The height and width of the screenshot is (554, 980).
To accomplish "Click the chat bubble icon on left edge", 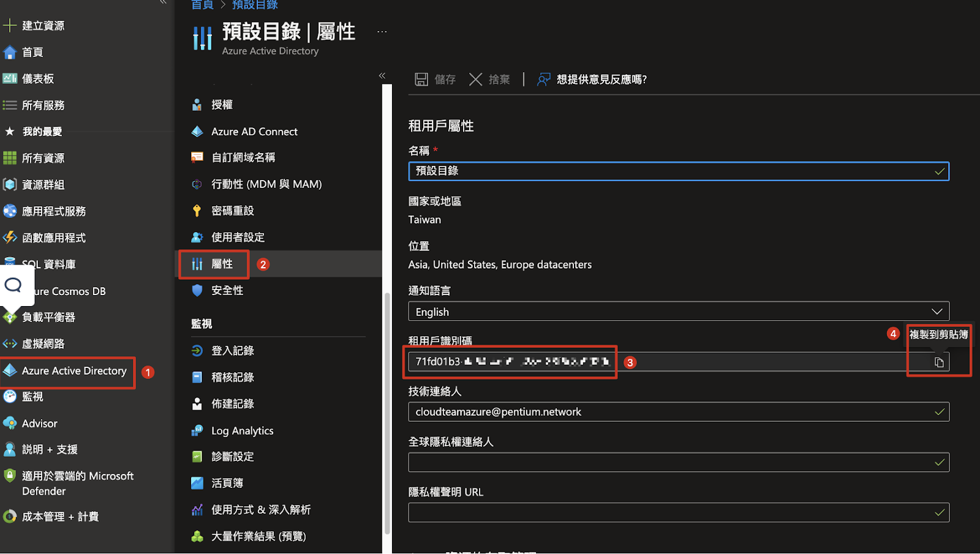I will pos(13,285).
